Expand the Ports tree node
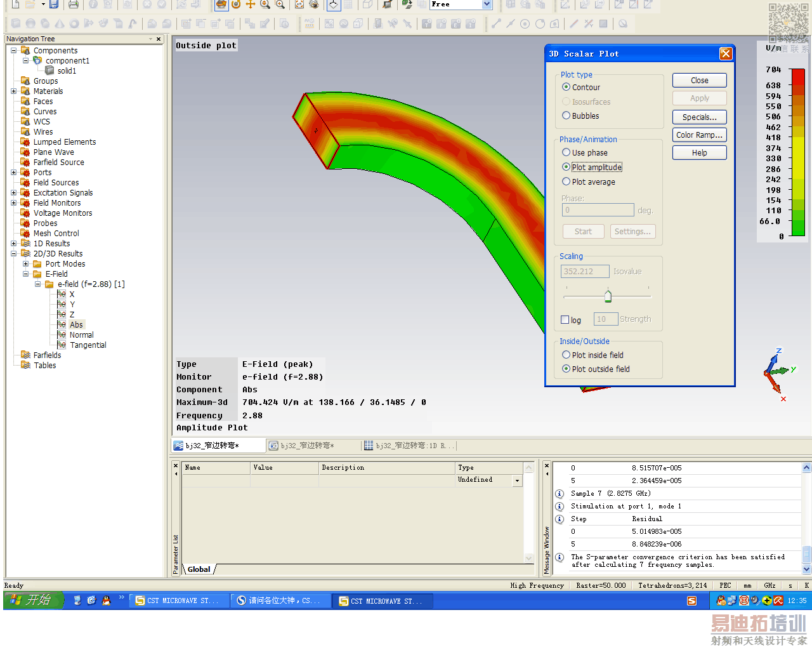812x650 pixels. click(x=13, y=172)
